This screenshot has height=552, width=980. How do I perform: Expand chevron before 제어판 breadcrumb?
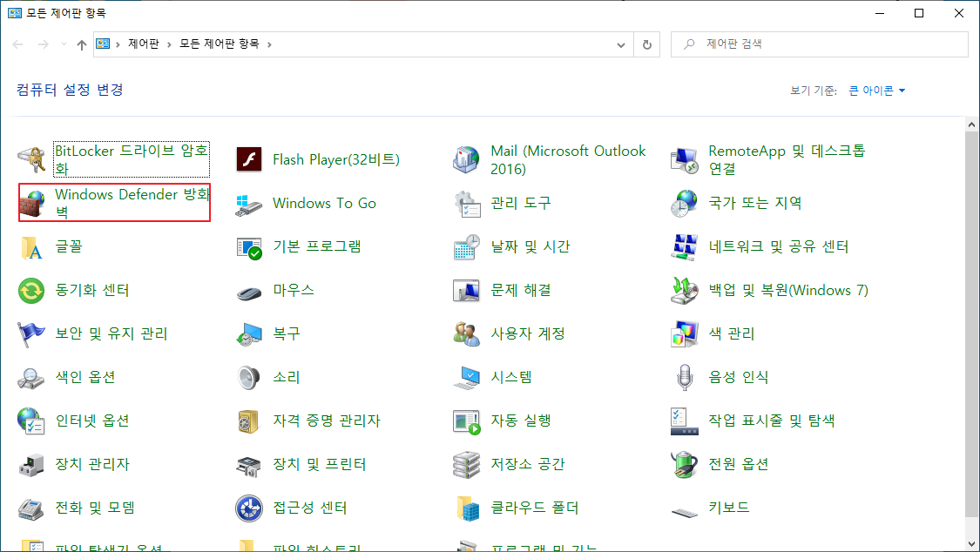click(x=118, y=44)
